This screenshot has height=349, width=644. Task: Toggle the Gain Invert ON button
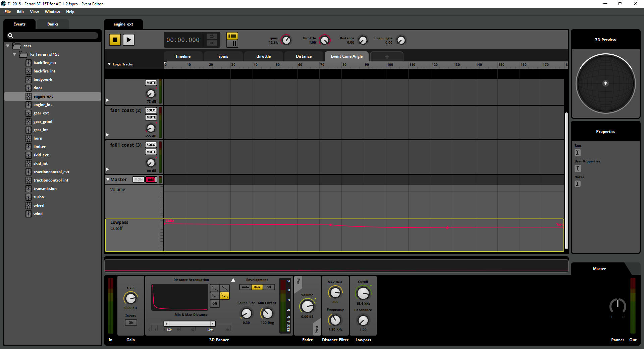coord(131,322)
